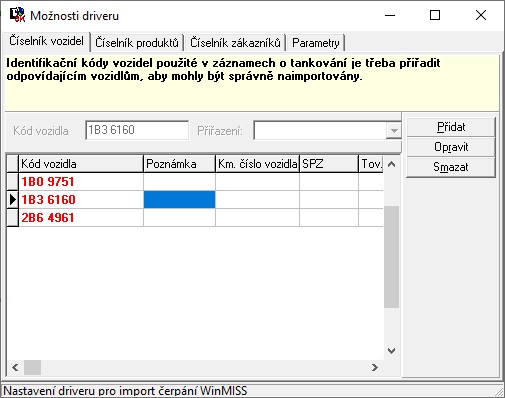Click the vertical scrollbar thumb
Image resolution: width=505 pixels, height=398 pixels.
point(392,257)
